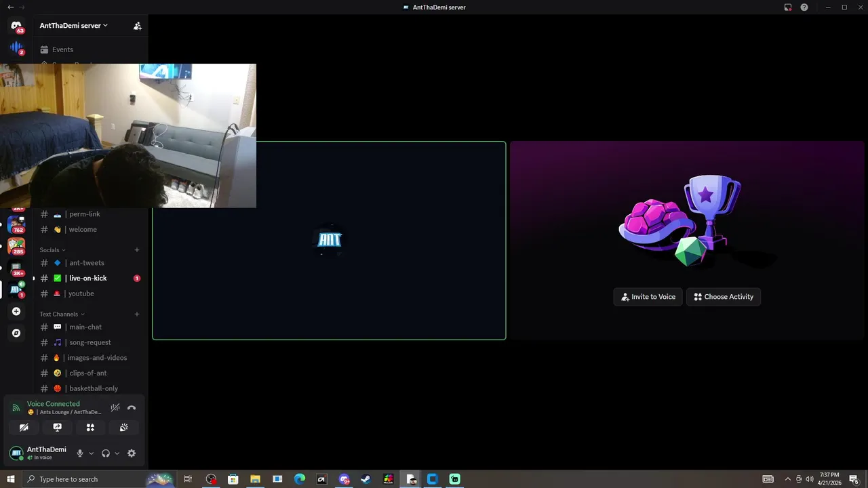Open the live-on-kick channel

click(91, 279)
